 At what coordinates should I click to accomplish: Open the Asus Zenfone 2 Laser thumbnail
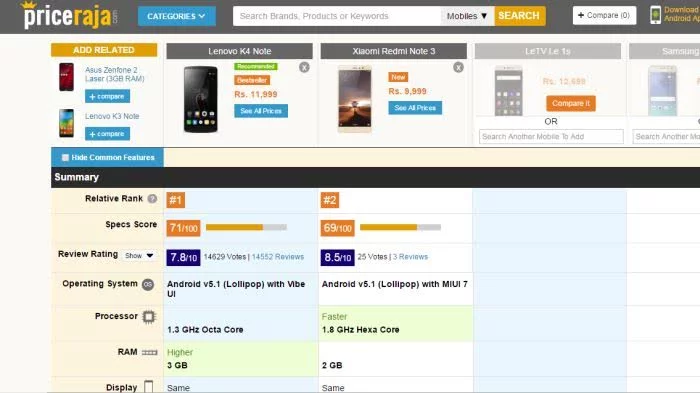67,77
